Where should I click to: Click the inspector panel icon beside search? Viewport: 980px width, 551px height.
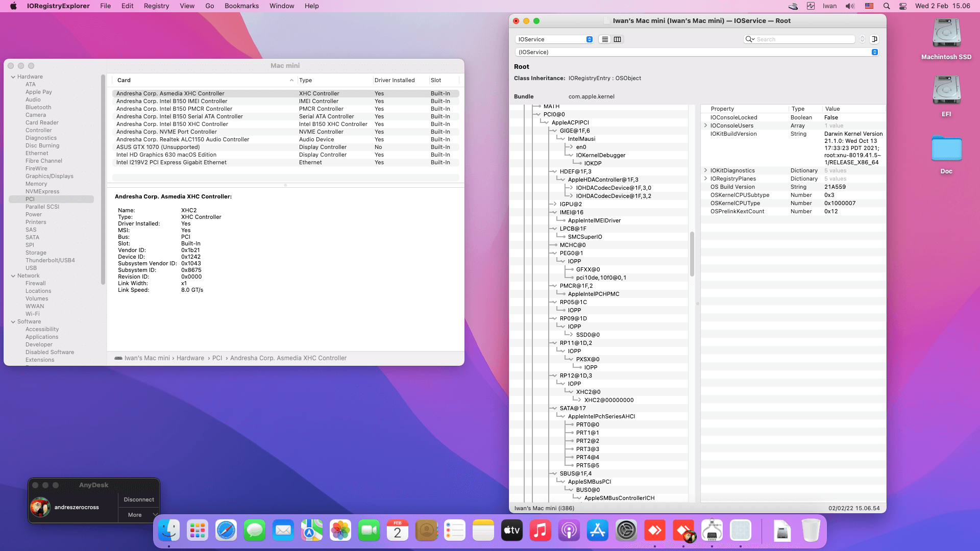click(874, 39)
